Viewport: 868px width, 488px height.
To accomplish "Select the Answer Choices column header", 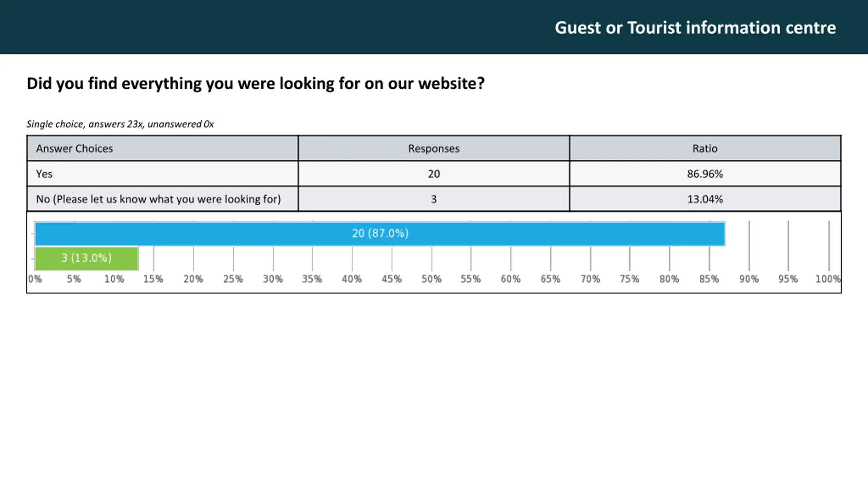I will coord(163,148).
